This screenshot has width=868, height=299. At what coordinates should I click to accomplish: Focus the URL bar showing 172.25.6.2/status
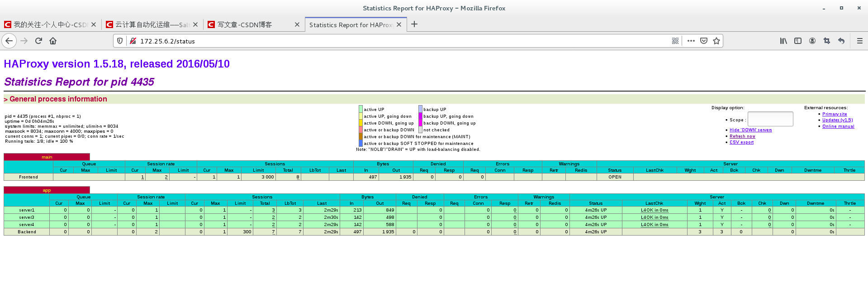point(403,41)
